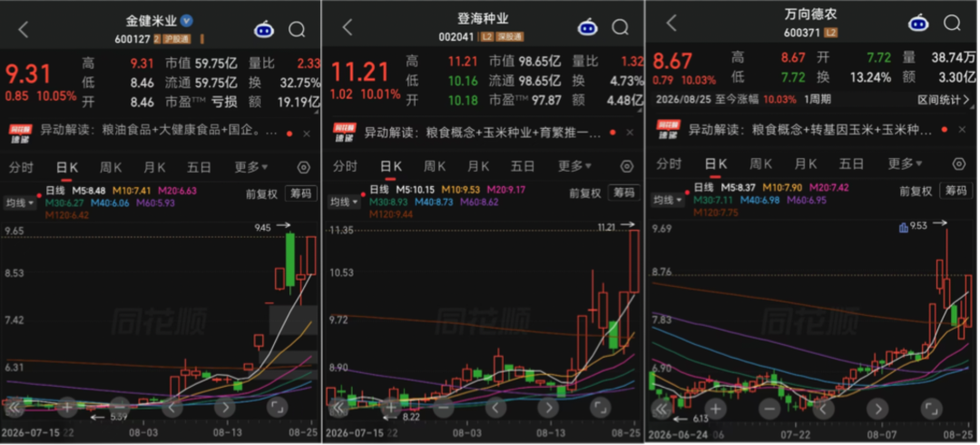This screenshot has width=980, height=445.
Task: Click the 筹码 button in 登海种业 panel
Action: pos(624,193)
